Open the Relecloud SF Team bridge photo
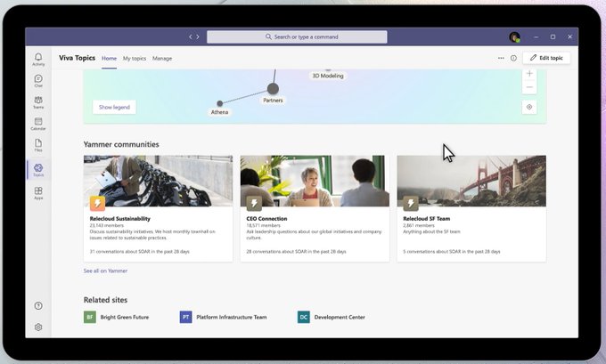The image size is (606, 364). tap(471, 181)
